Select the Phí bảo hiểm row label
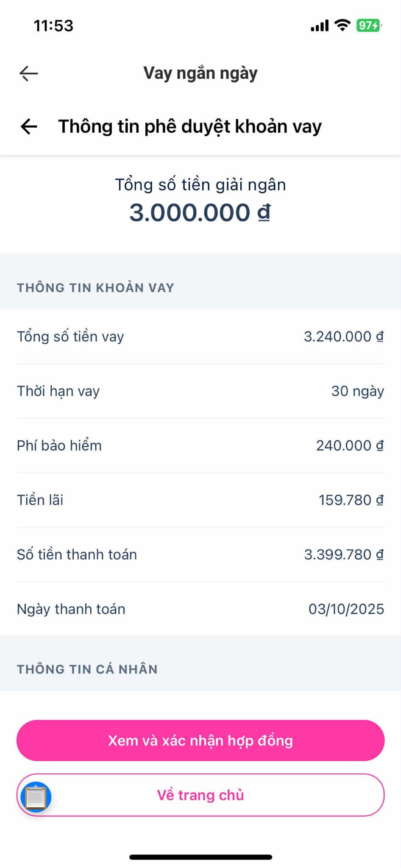401x868 pixels. tap(59, 445)
